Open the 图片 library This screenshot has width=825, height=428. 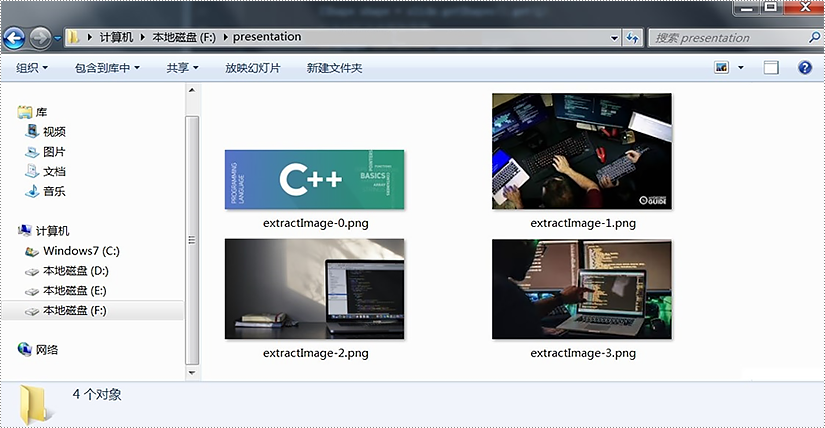tap(54, 152)
